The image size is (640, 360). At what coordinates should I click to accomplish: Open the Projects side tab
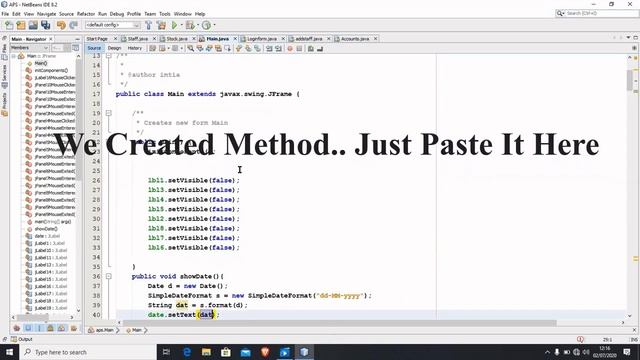tap(4, 104)
